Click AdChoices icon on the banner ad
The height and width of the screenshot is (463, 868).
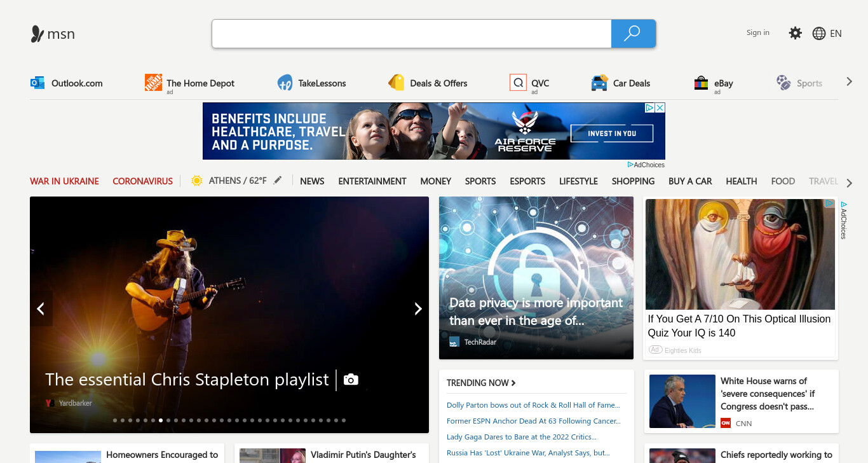[x=649, y=108]
